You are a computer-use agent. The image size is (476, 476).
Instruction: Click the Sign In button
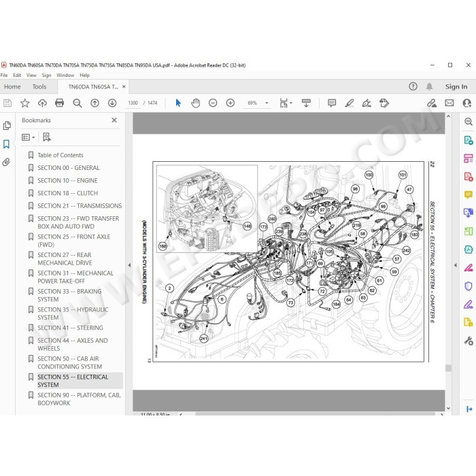[456, 86]
